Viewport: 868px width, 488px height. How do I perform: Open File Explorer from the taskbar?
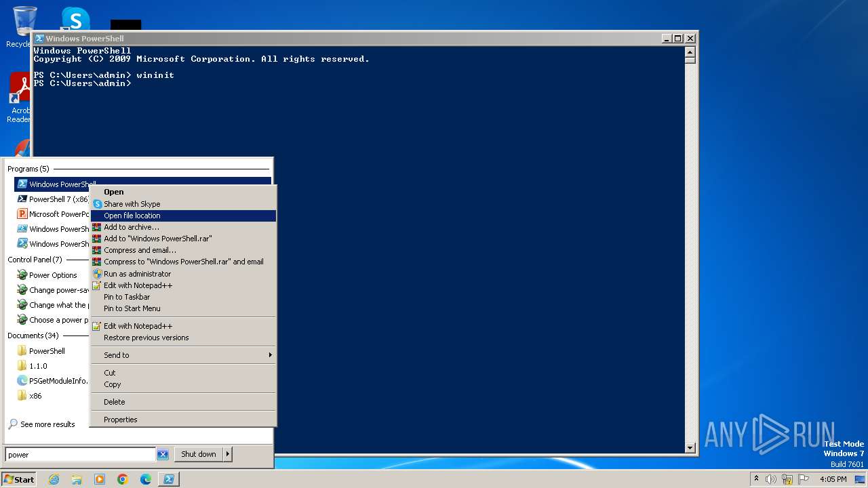77,479
